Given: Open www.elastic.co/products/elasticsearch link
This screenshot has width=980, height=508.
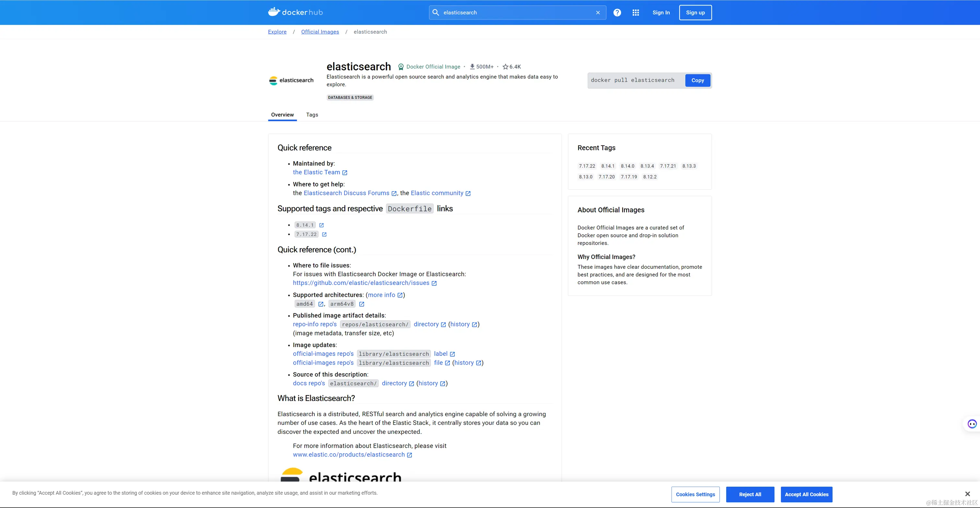Looking at the screenshot, I should 349,455.
